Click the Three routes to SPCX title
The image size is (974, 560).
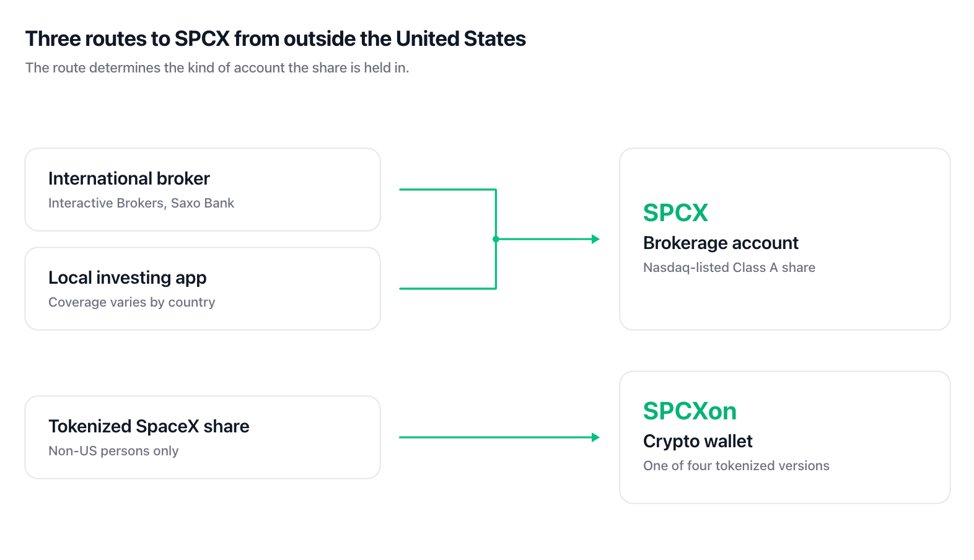click(x=275, y=38)
